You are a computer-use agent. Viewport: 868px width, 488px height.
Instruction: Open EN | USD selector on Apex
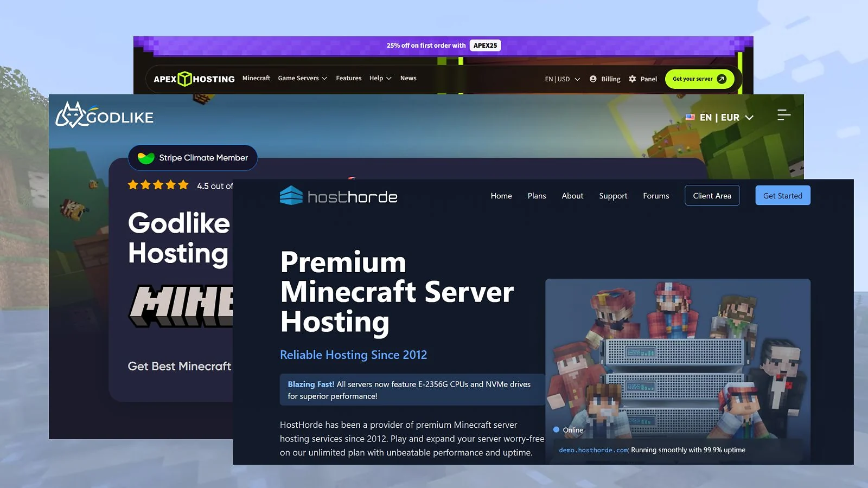tap(563, 79)
